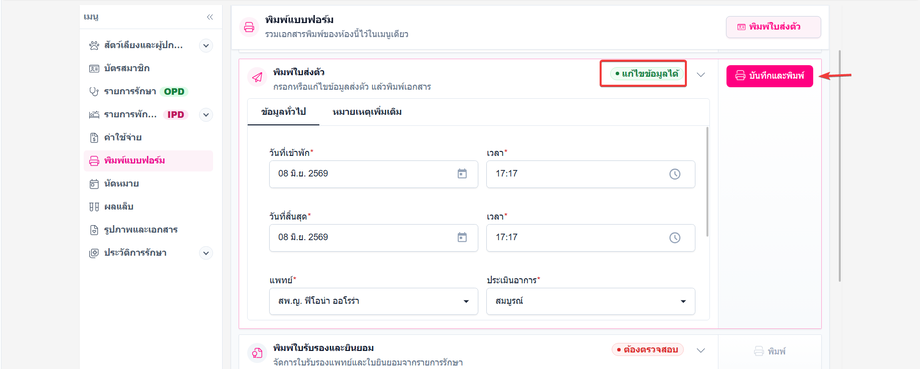Open clock picker for end date เวลา

coord(675,237)
